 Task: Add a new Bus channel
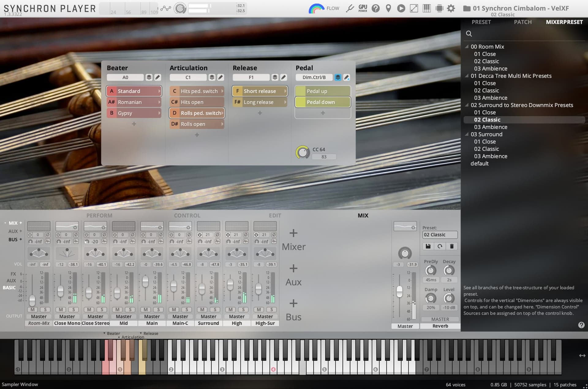pos(293,310)
